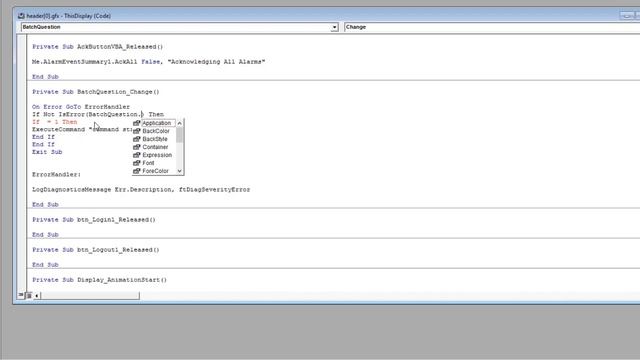The height and width of the screenshot is (360, 640).
Task: Click 'Private Sub BatchQuestion_Change()' line
Action: (96, 92)
